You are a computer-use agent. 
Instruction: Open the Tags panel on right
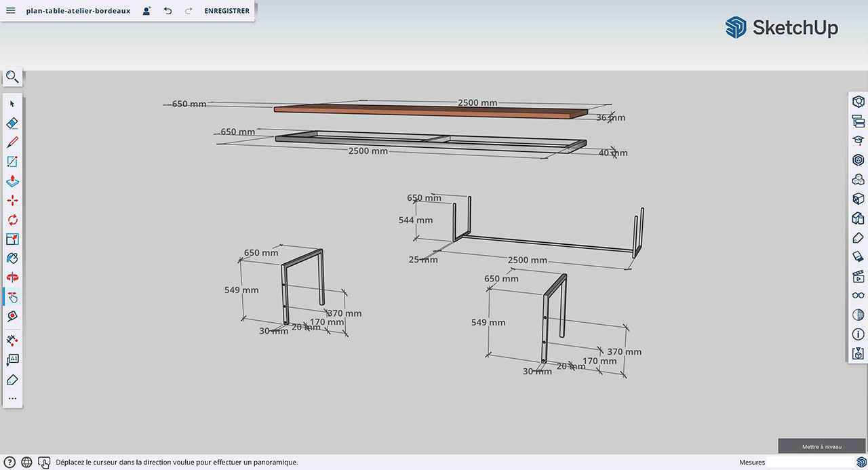pos(858,237)
